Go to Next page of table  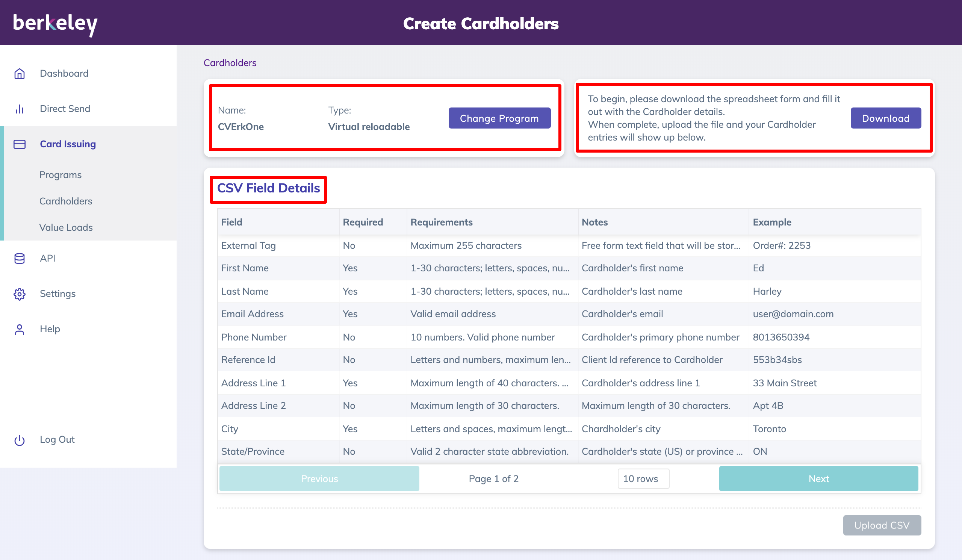click(x=818, y=479)
